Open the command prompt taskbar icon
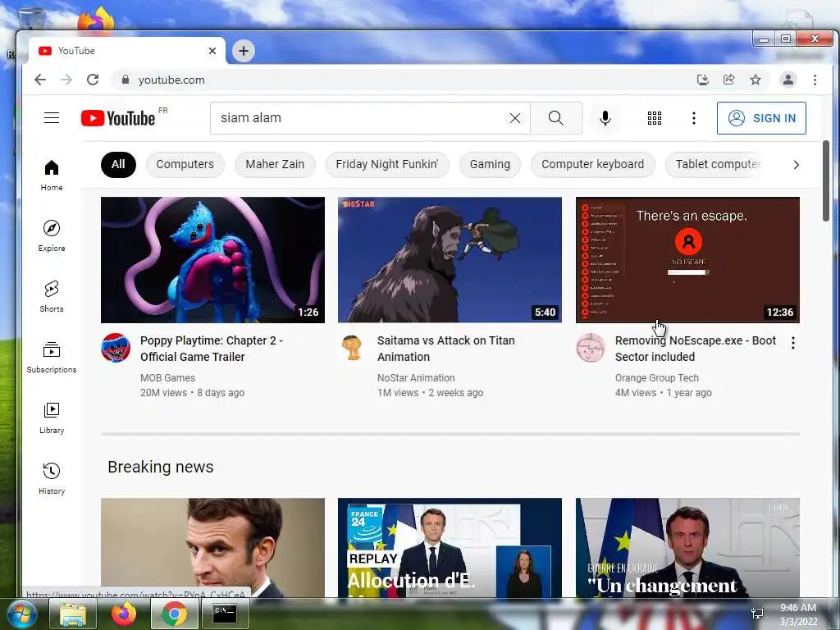The height and width of the screenshot is (630, 840). [x=224, y=614]
